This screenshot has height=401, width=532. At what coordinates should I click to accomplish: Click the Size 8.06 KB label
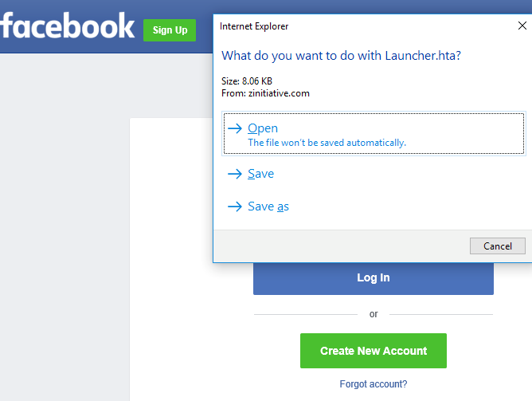pos(247,81)
